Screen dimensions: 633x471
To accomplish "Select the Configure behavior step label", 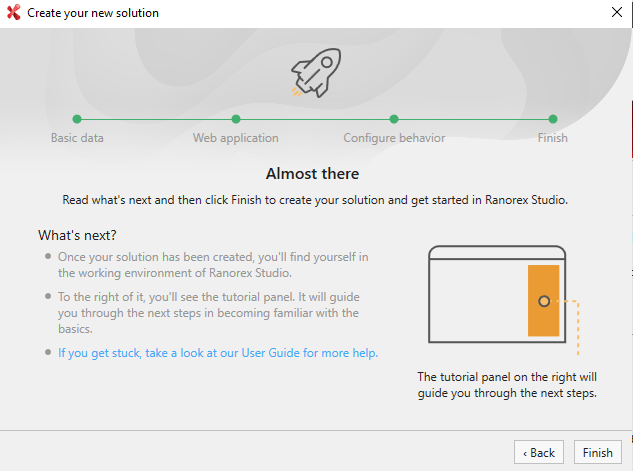I will [x=394, y=138].
